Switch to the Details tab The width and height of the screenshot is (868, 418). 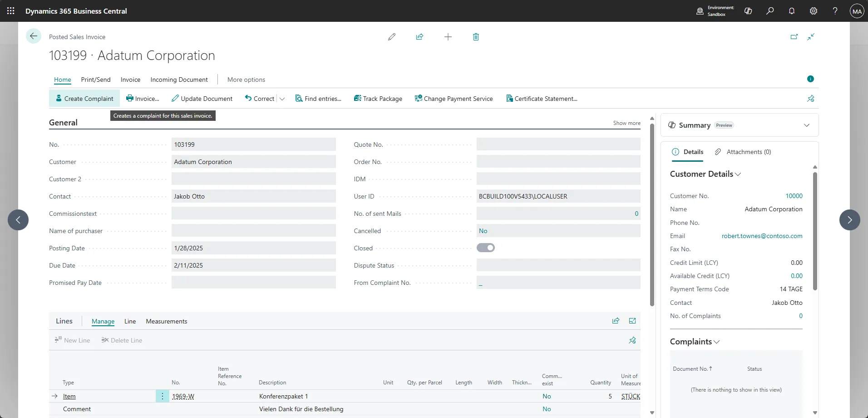tap(687, 152)
